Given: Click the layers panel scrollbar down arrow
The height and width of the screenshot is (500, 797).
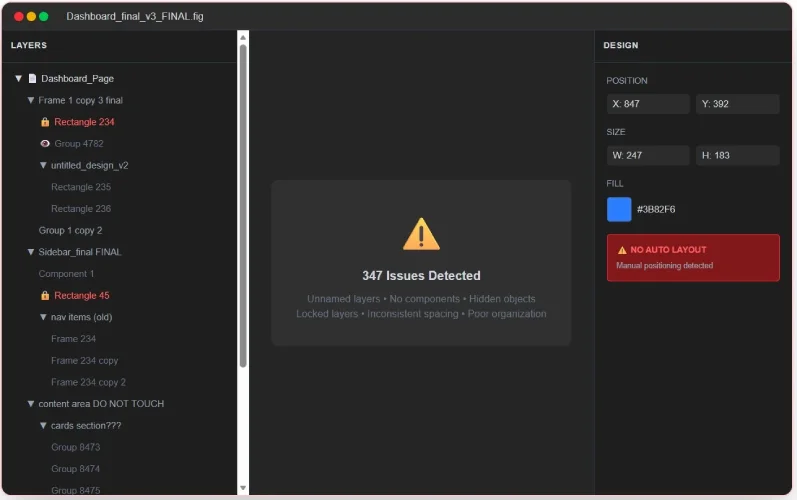Looking at the screenshot, I should click(243, 488).
